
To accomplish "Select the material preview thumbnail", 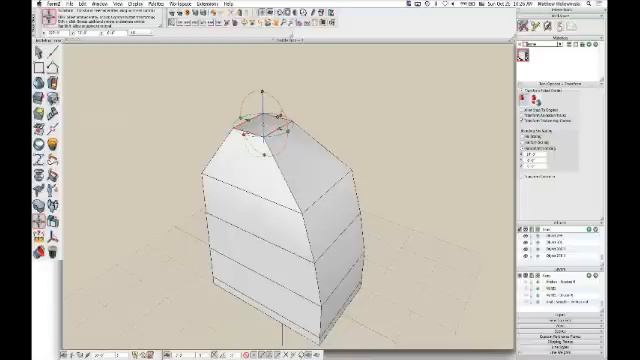I will 523,55.
